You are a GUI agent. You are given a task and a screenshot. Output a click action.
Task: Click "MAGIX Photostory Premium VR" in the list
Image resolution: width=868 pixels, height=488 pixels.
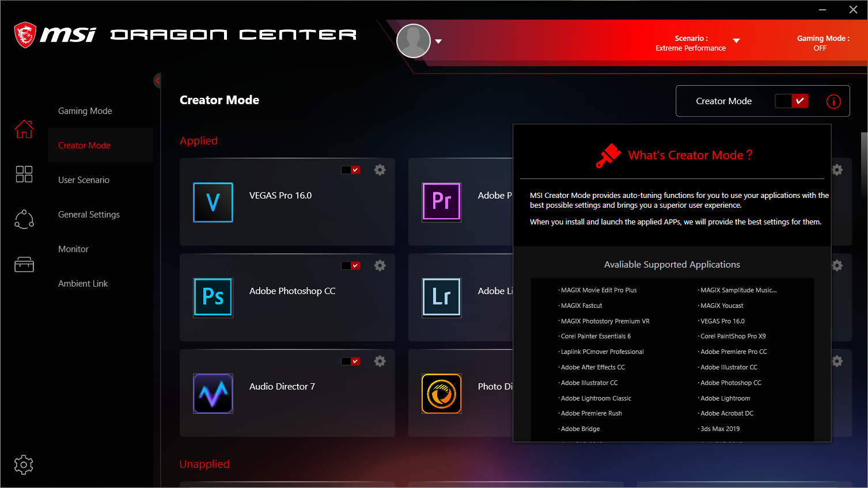coord(605,322)
